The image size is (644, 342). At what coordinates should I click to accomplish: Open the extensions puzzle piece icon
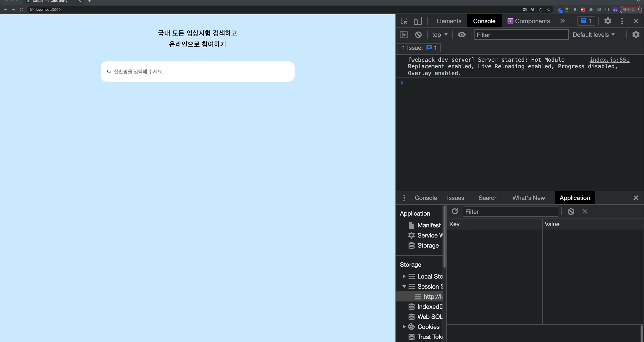click(x=591, y=10)
